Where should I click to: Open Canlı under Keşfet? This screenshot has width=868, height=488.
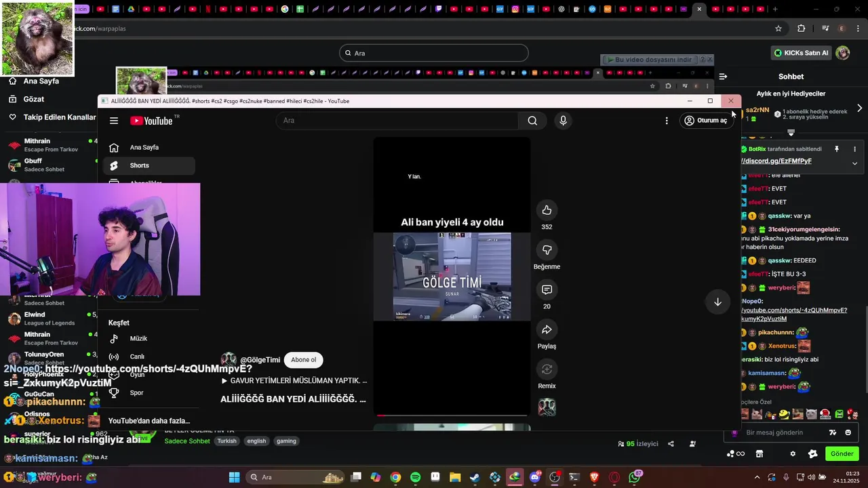pos(149,357)
